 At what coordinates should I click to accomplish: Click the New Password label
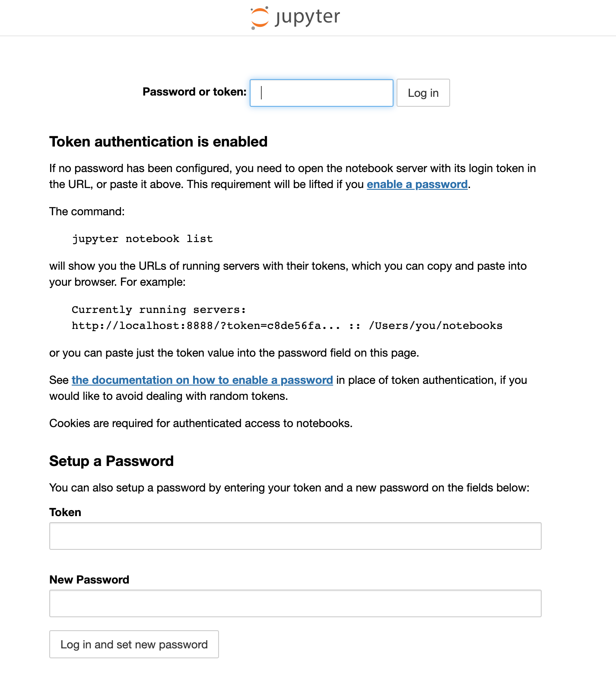(89, 579)
